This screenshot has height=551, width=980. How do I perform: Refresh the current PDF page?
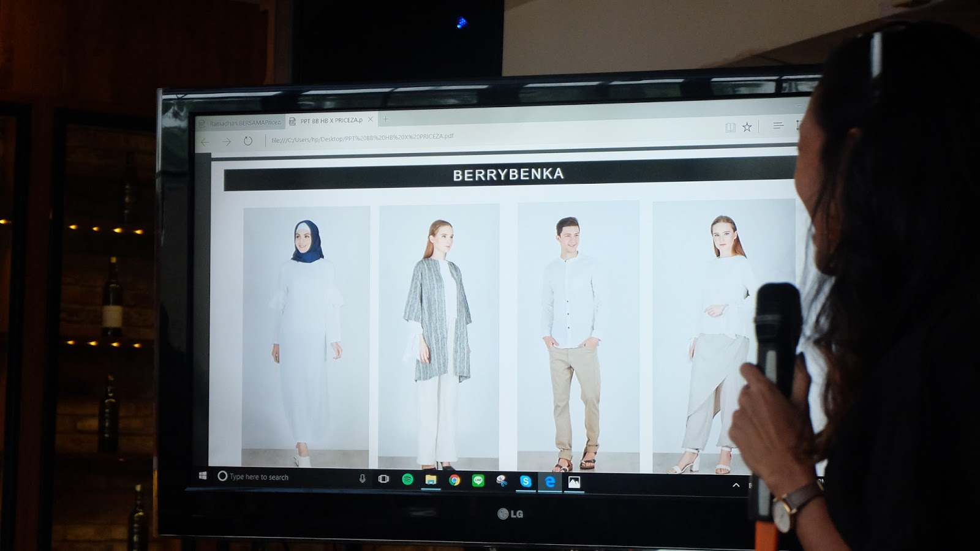[x=247, y=141]
